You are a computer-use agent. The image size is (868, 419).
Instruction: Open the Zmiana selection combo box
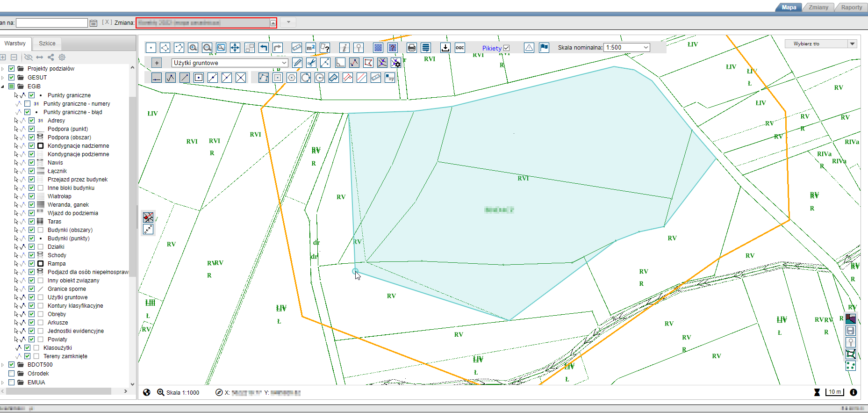click(x=206, y=23)
